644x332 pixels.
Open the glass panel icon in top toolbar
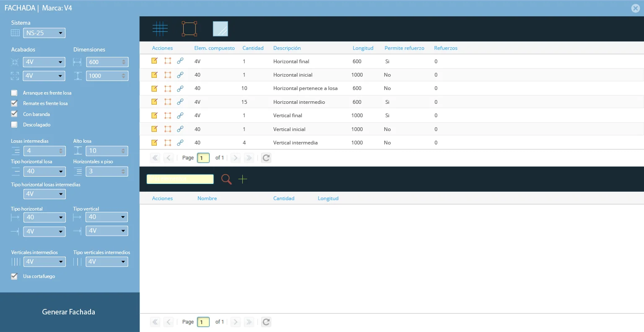tap(221, 28)
